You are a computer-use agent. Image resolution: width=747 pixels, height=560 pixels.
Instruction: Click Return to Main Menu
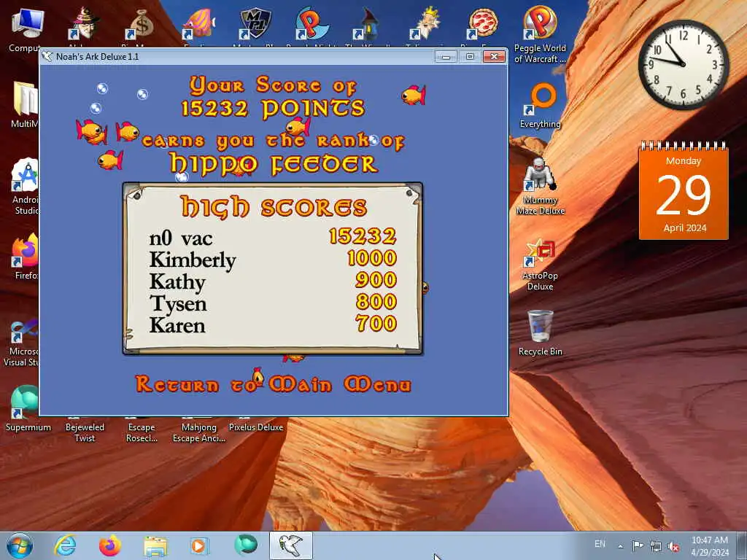point(273,384)
